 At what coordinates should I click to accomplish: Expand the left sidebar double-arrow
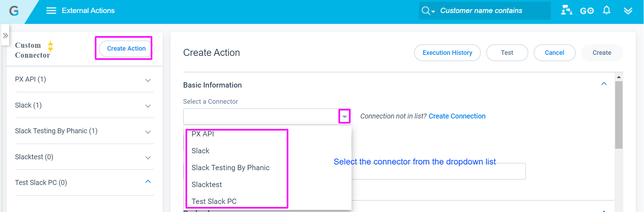pyautogui.click(x=5, y=36)
